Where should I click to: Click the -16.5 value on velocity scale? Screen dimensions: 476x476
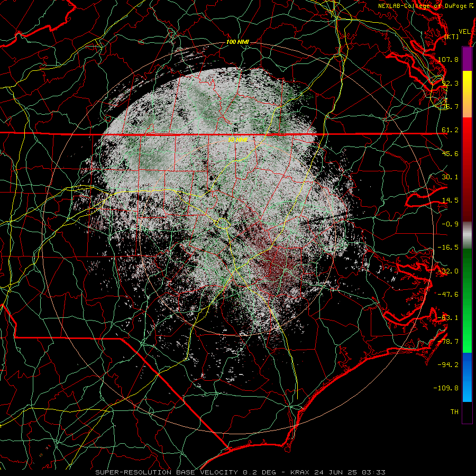(x=448, y=248)
